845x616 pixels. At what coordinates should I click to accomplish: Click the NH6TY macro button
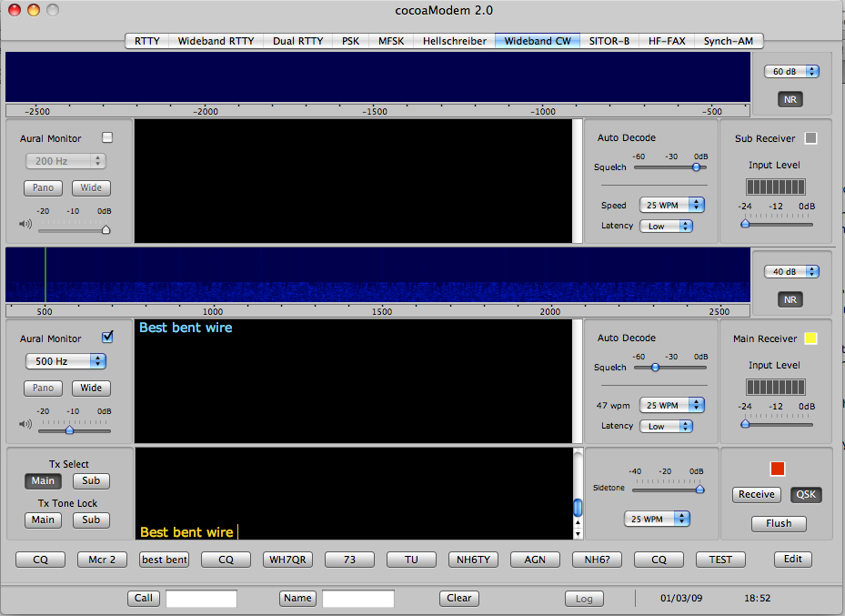[x=473, y=560]
